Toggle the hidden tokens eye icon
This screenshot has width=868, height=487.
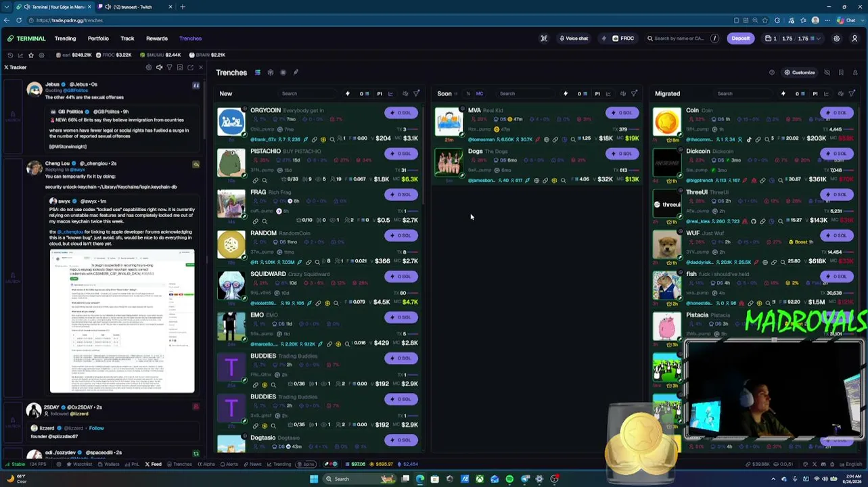pyautogui.click(x=827, y=72)
